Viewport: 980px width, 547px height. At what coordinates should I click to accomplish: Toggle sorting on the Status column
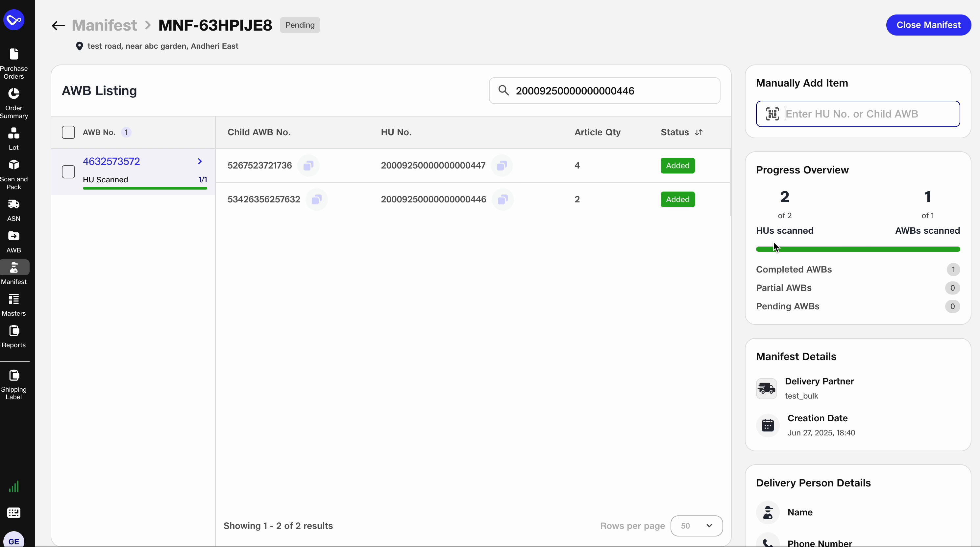(699, 132)
